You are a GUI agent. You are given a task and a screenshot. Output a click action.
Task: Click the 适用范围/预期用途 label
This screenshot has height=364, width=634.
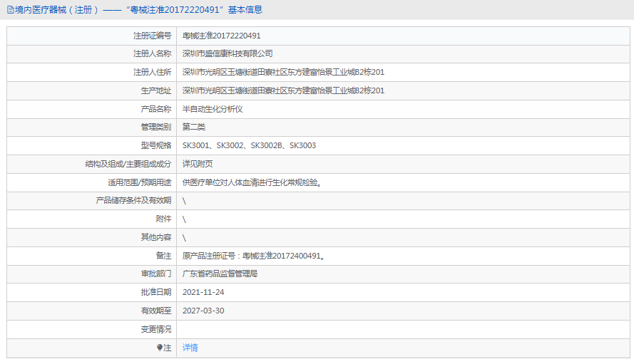140,182
